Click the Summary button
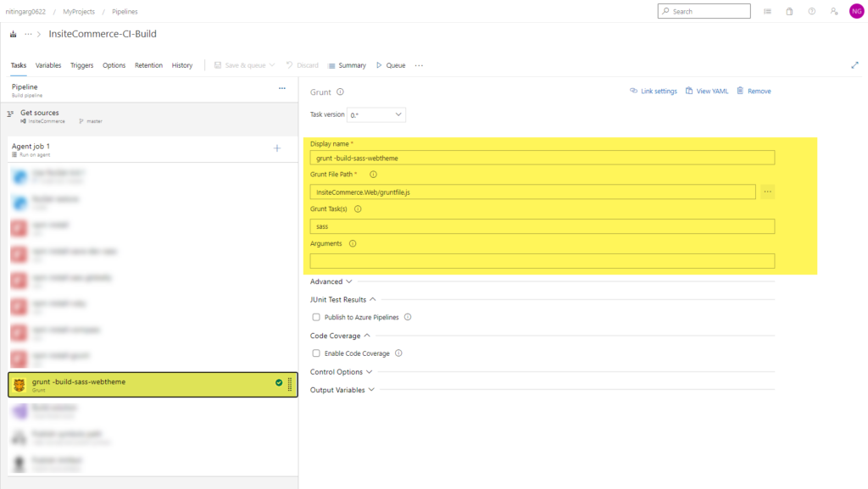 (347, 65)
